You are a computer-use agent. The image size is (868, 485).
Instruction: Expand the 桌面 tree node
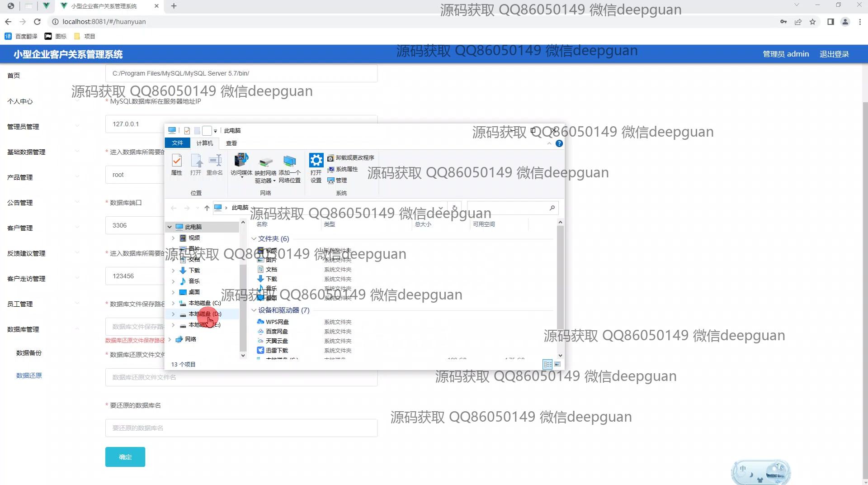pyautogui.click(x=173, y=292)
